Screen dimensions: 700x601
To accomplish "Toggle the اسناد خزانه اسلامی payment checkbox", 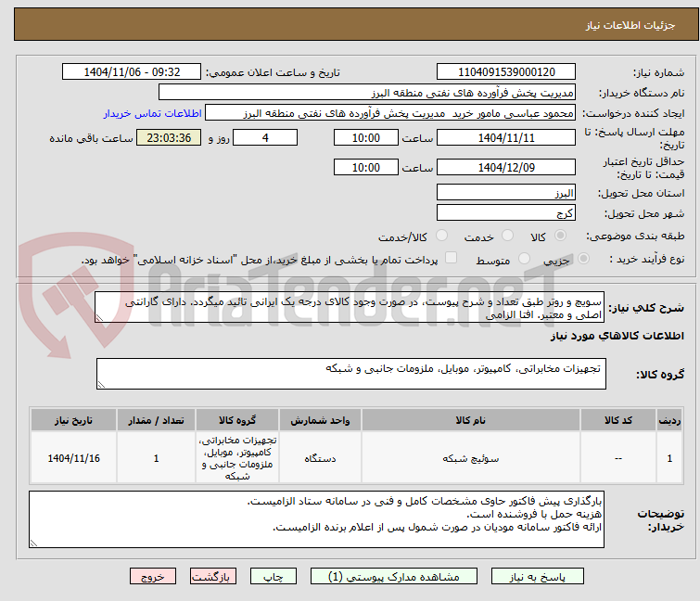I will pos(452,258).
